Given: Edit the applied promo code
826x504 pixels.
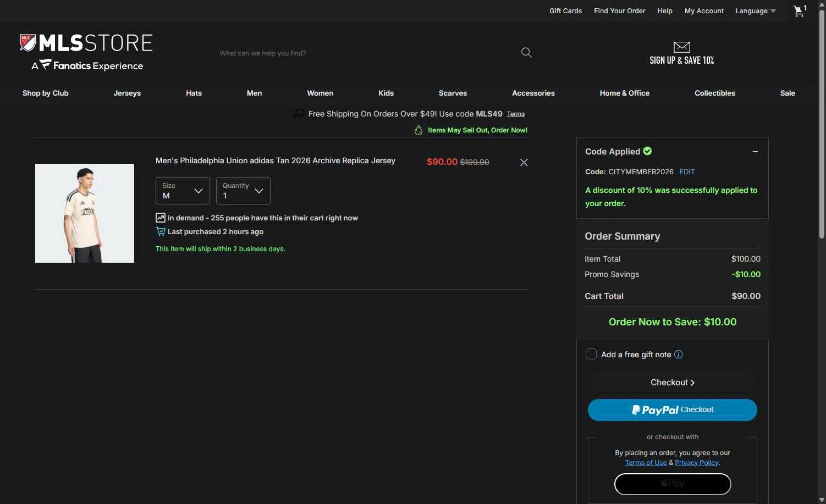Looking at the screenshot, I should click(687, 171).
